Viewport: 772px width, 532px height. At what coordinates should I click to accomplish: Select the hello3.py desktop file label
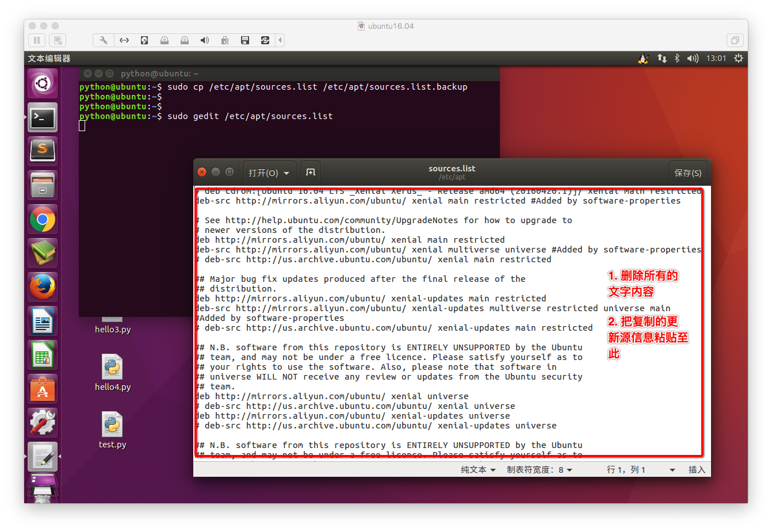click(x=113, y=330)
